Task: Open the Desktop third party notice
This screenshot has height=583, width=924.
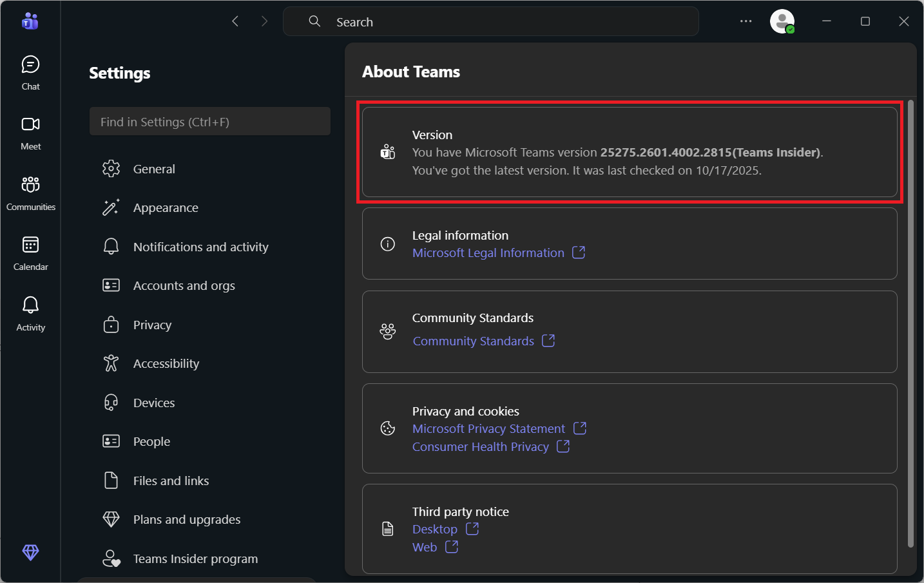Action: pos(435,530)
